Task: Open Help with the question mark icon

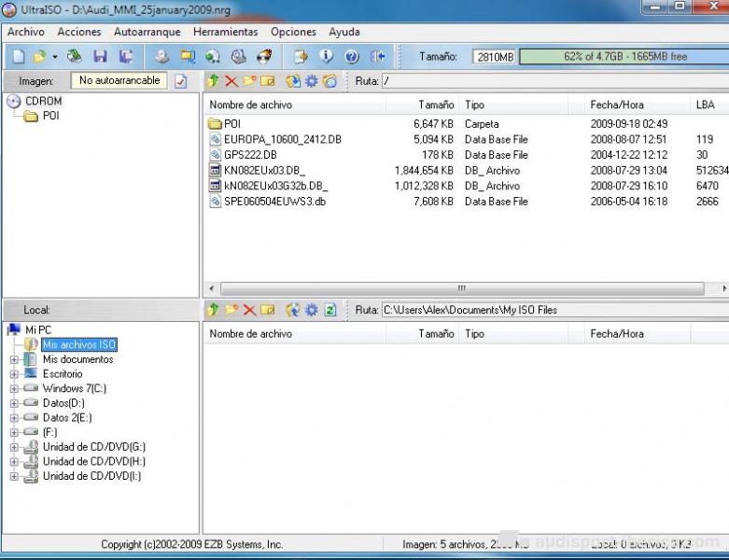Action: 352,57
